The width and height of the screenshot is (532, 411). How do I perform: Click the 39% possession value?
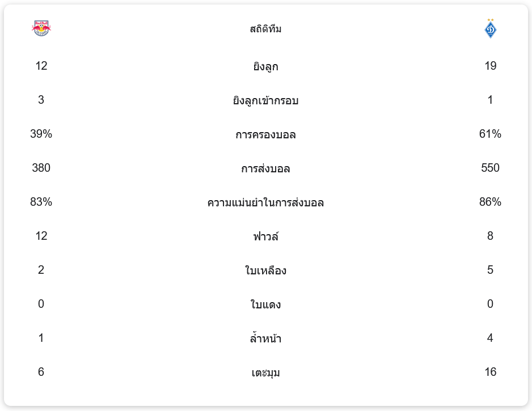coord(41,134)
